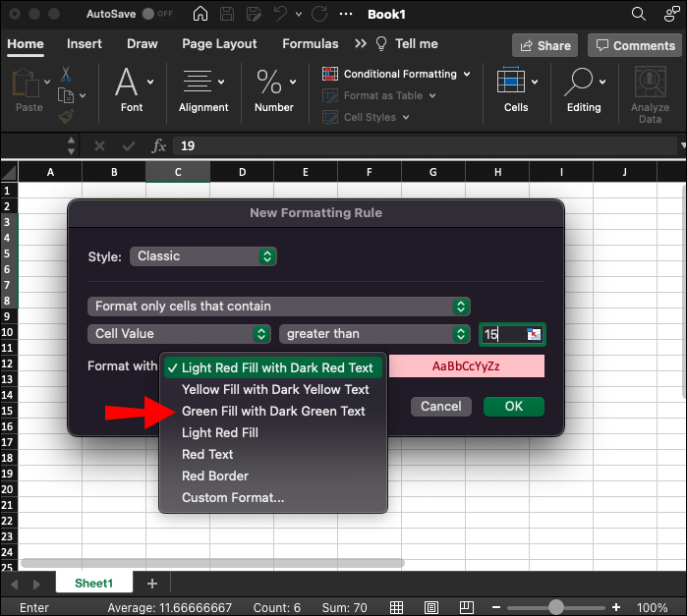Open the Style Classic dropdown

[203, 256]
